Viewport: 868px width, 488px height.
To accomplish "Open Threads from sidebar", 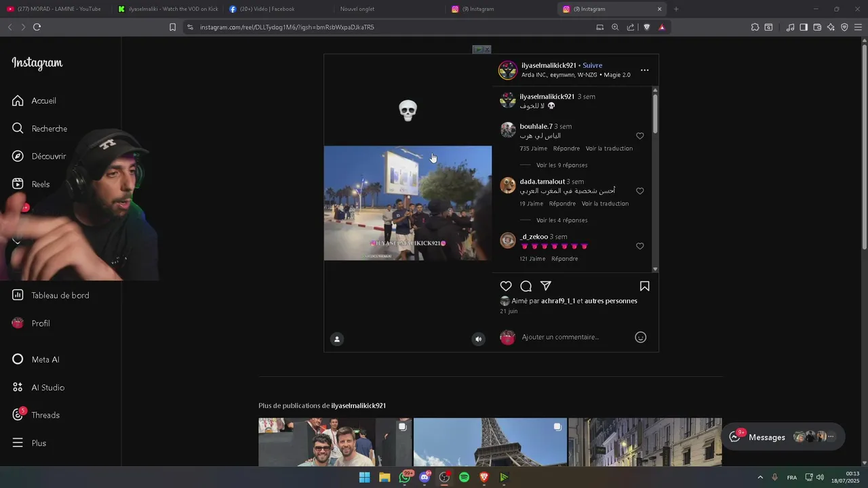I will click(36, 415).
